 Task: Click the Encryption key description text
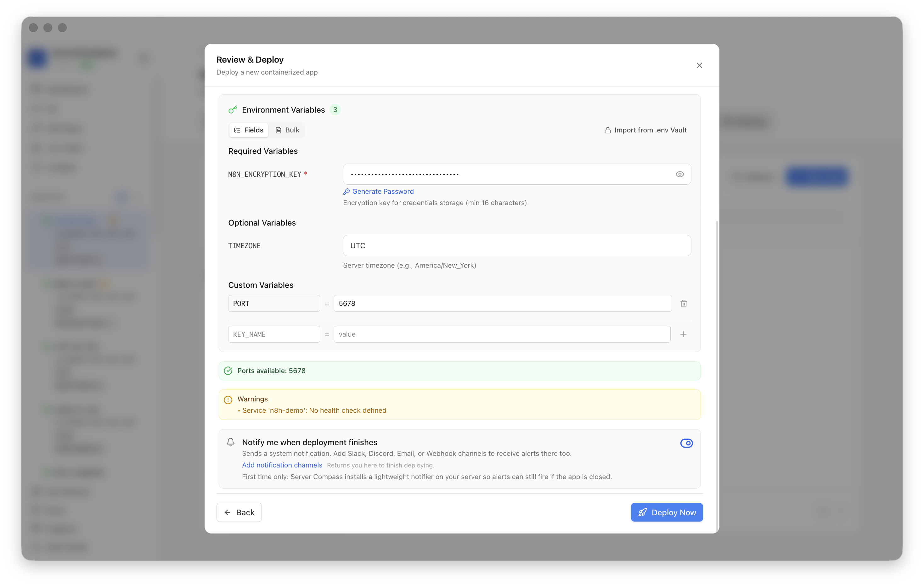coord(435,203)
